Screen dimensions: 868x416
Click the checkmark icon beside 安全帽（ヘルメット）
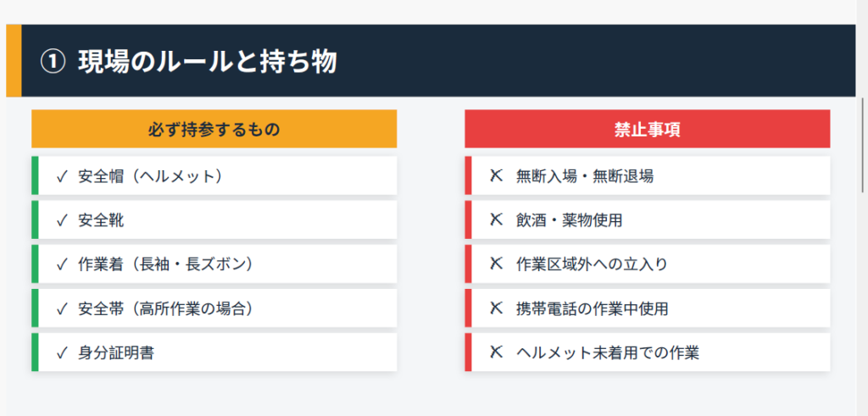click(61, 176)
